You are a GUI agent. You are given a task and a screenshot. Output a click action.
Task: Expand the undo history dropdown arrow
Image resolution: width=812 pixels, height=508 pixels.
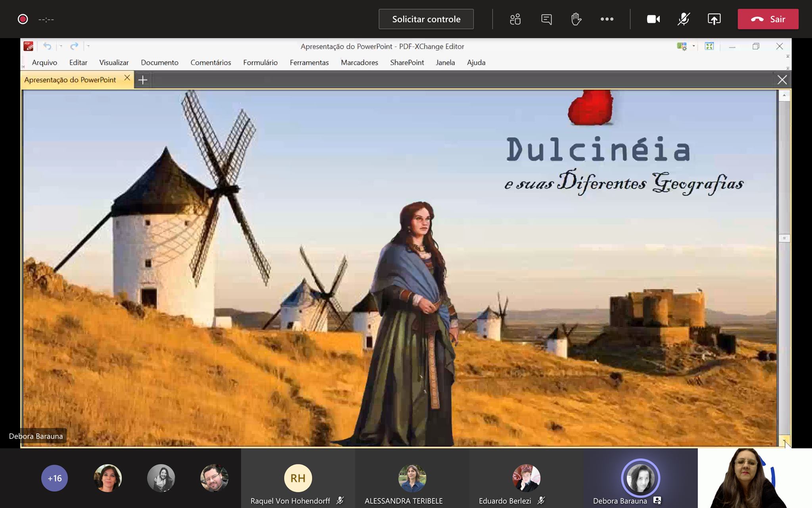tap(61, 46)
